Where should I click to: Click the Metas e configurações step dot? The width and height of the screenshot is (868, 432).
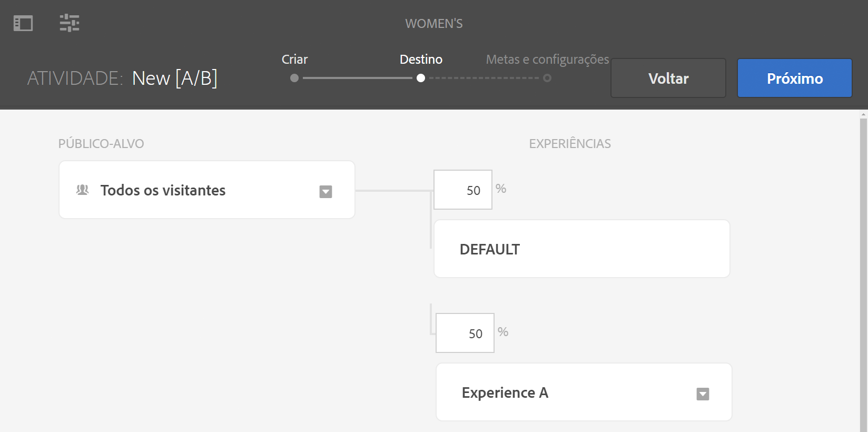click(x=547, y=78)
